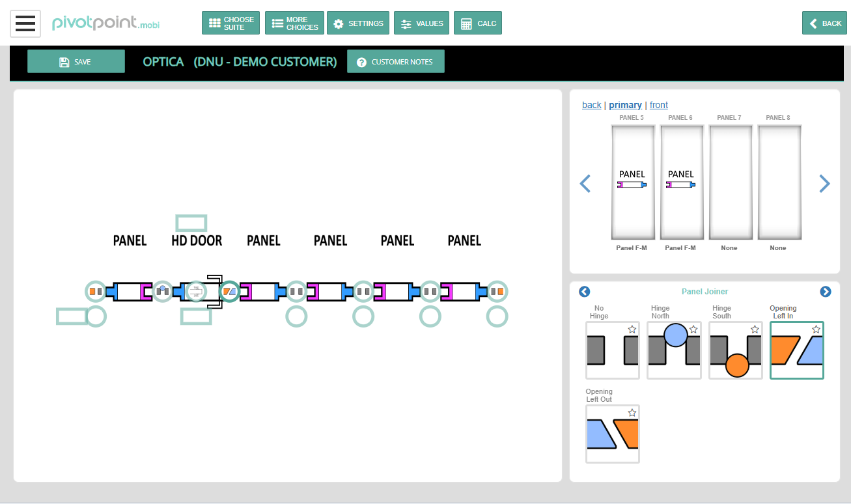Select the Hinge South joiner option

735,350
